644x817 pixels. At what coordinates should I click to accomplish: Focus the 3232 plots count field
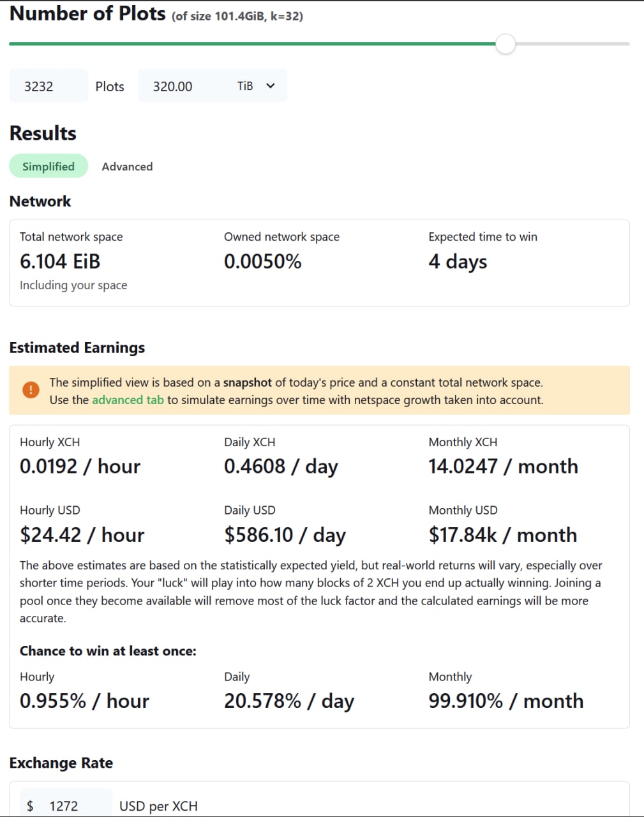[x=48, y=86]
